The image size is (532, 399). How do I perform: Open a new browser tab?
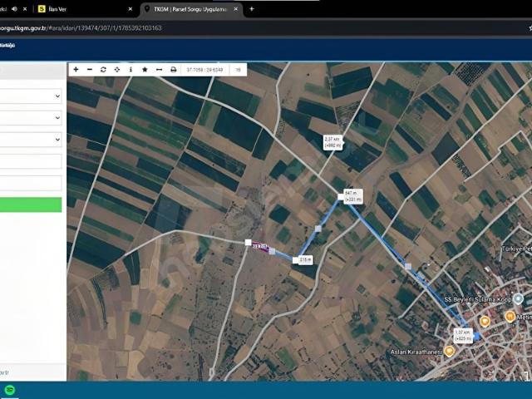pyautogui.click(x=252, y=9)
